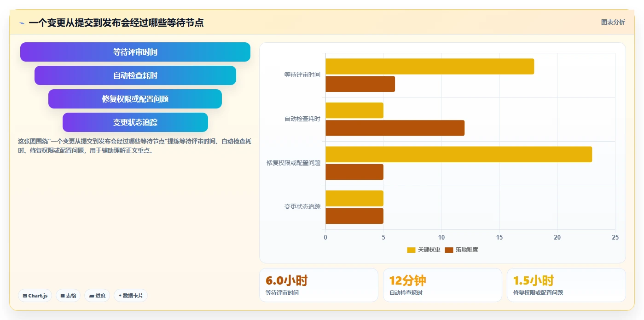644x320 pixels.
Task: Click the yellow 关键权重 bar for 自动检查耗时
Action: [354, 110]
